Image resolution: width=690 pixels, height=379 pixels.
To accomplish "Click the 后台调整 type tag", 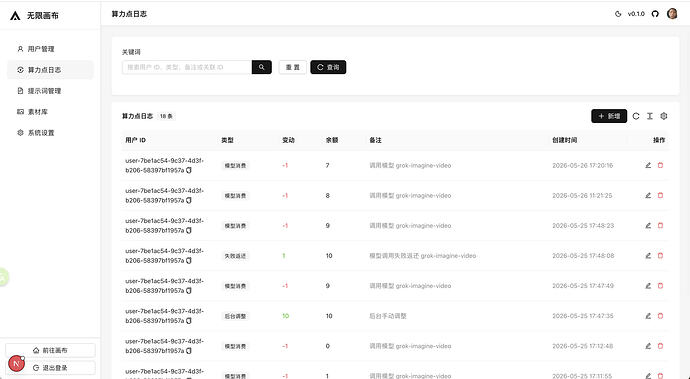I will (x=235, y=316).
